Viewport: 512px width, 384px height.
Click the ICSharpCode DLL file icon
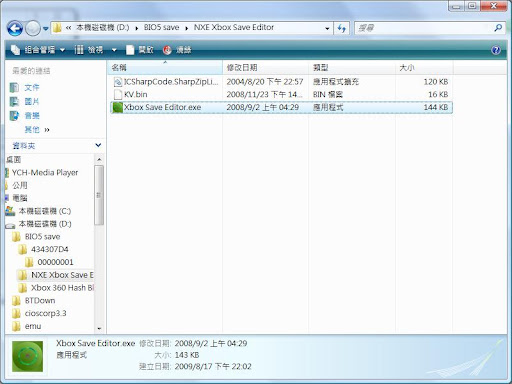pyautogui.click(x=118, y=82)
